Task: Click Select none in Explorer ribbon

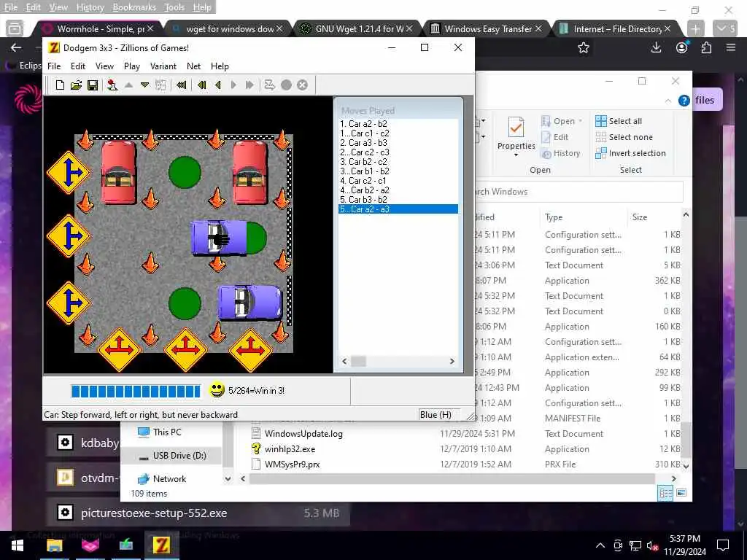Action: (x=624, y=137)
